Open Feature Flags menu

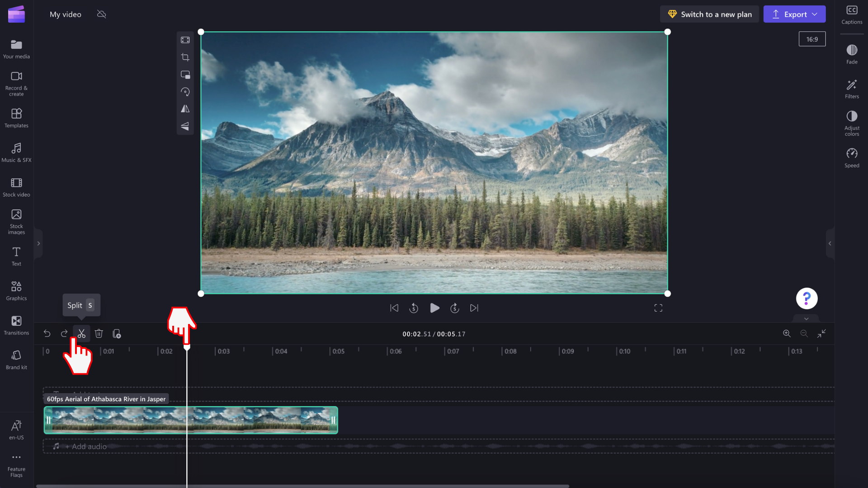[16, 465]
